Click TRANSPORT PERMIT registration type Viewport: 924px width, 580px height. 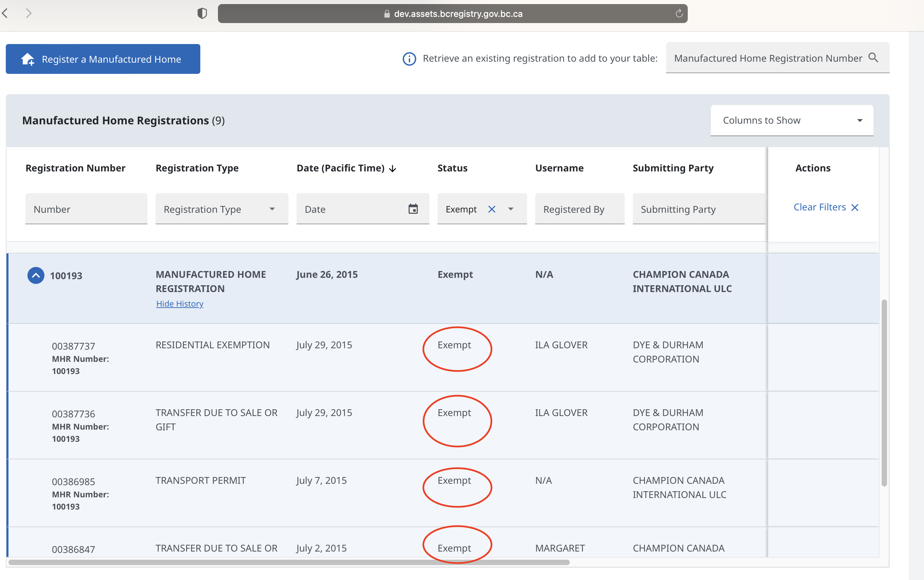coord(201,480)
